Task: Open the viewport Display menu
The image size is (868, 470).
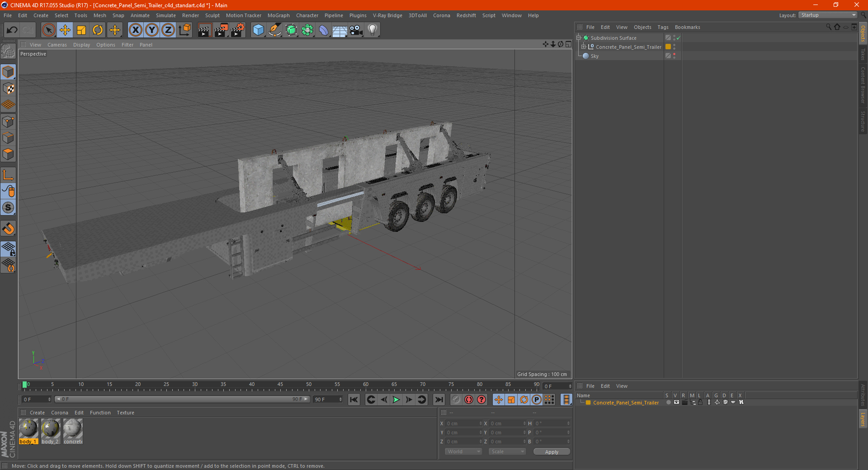Action: (x=81, y=45)
